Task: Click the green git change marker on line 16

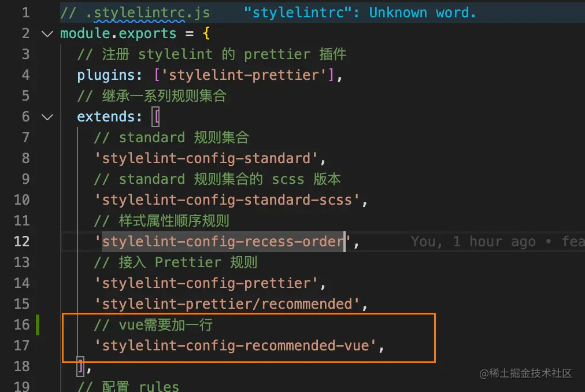Action: point(38,325)
